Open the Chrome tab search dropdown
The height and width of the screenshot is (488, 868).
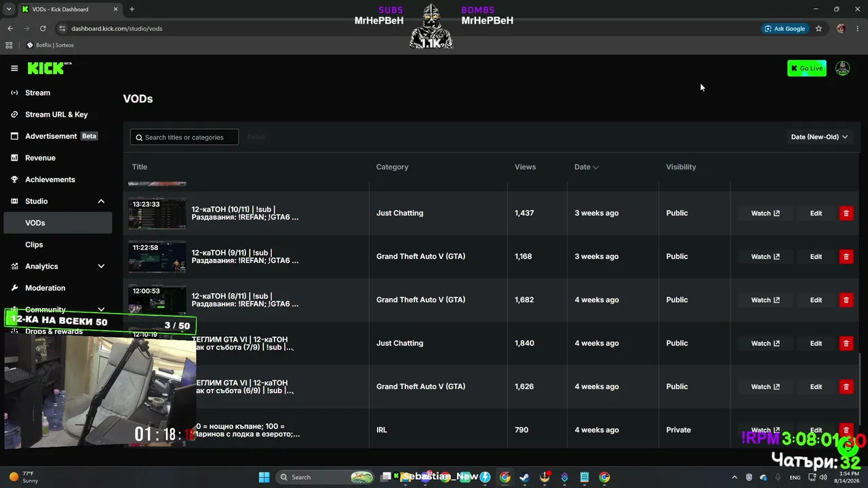pos(9,9)
